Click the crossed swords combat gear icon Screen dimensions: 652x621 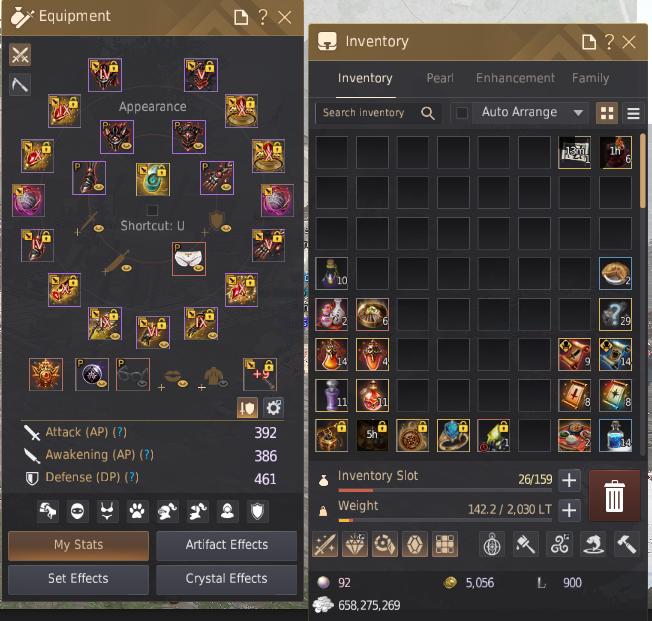tap(20, 55)
